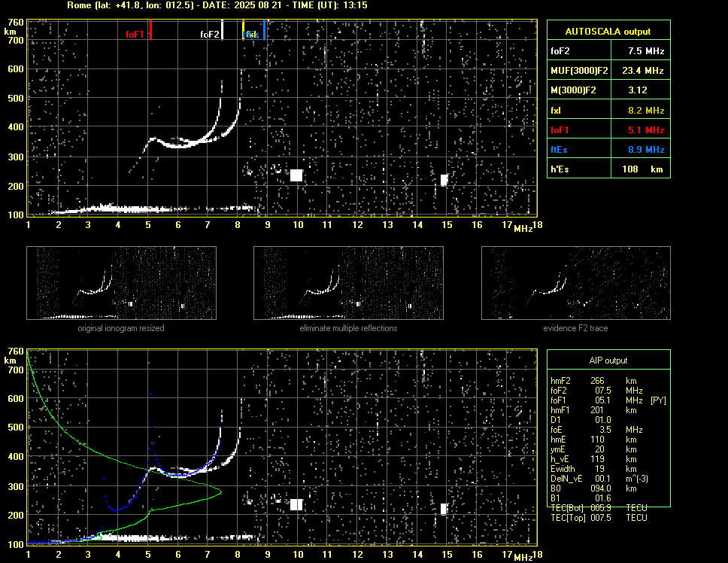Click the green profile peak in bottom ionogram
The image size is (728, 563).
pos(220,491)
